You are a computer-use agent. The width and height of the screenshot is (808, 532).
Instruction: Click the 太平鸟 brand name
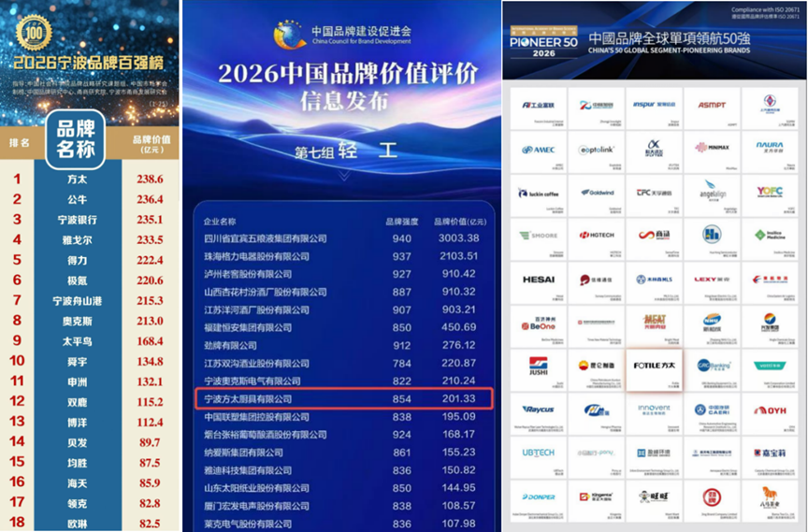tap(78, 341)
